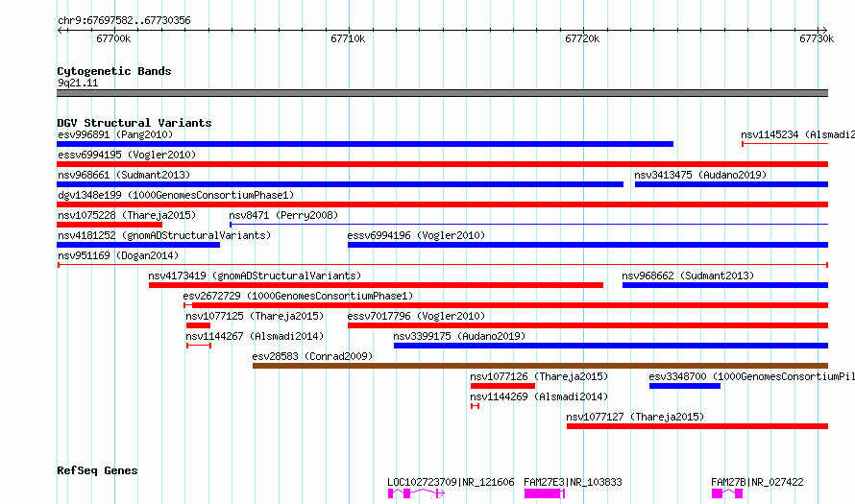Click the nsv8471 (Perry2008) thin blue line
This screenshot has width=855, height=504.
[x=529, y=225]
